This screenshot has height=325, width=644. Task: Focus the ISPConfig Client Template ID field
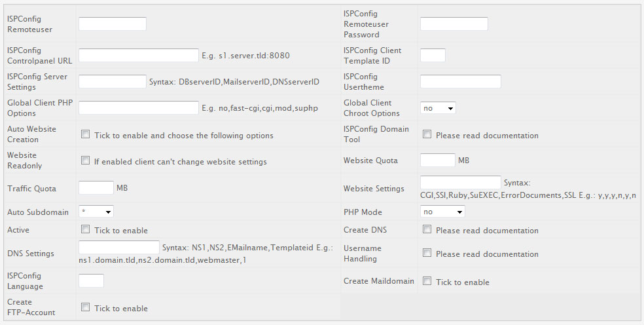(x=433, y=55)
